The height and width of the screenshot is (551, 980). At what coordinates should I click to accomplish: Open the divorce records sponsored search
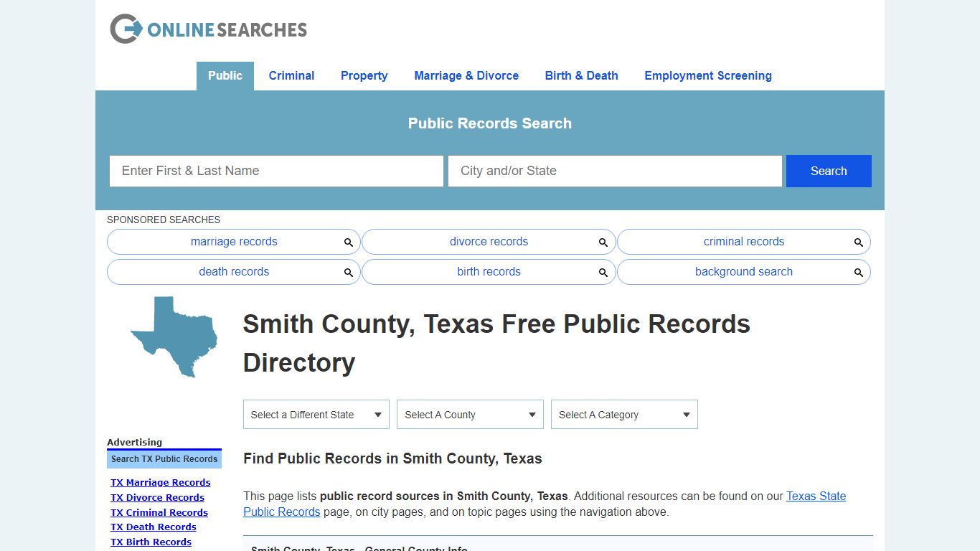pos(489,242)
